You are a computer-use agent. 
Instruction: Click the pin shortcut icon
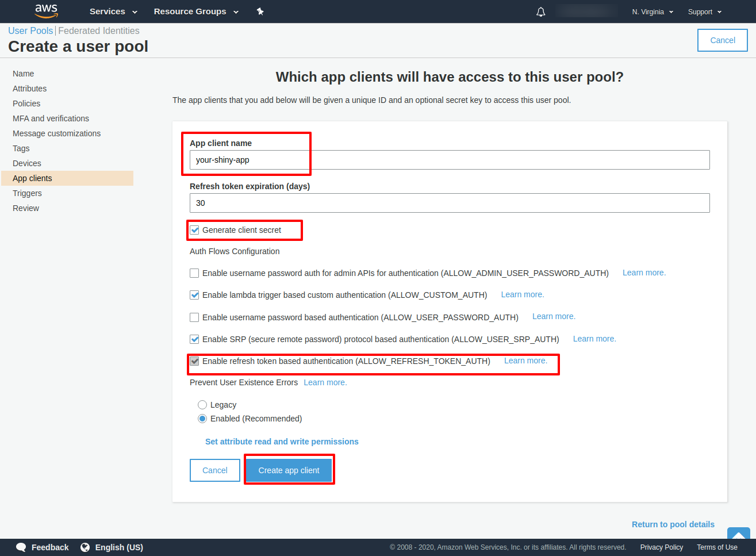(x=260, y=11)
